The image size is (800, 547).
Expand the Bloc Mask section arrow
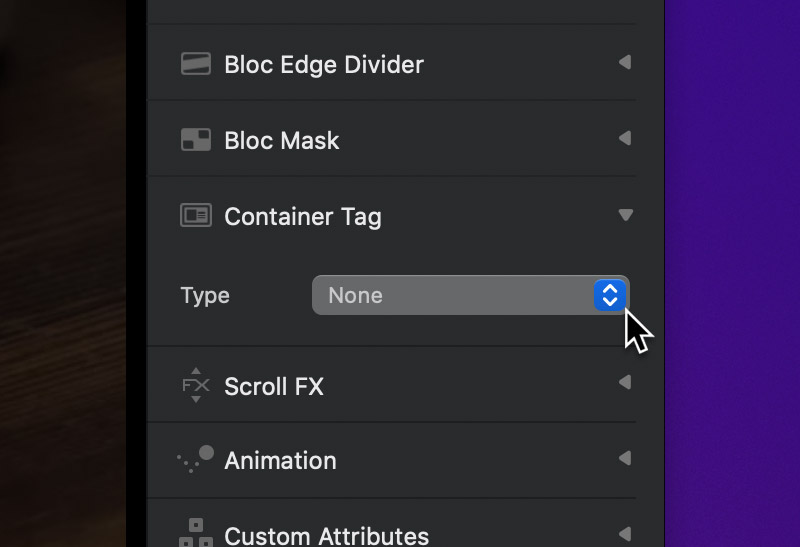[625, 138]
